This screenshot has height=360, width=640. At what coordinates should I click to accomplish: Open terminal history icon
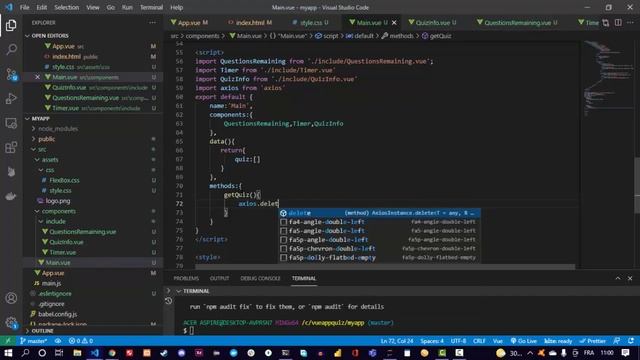(x=169, y=301)
